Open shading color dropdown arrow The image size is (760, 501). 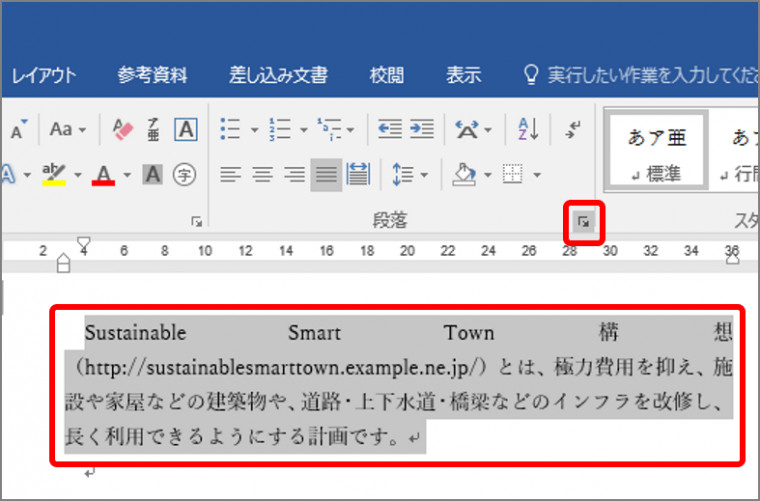[x=488, y=175]
